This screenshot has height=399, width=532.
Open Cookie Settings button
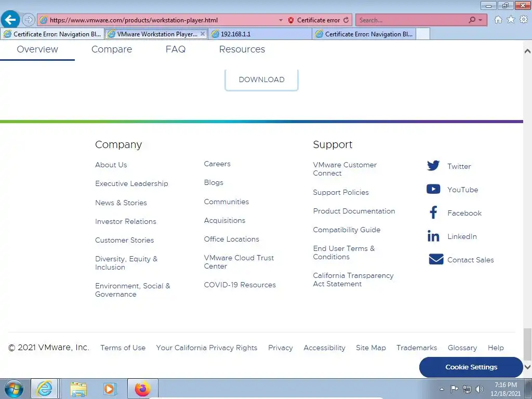coord(471,367)
